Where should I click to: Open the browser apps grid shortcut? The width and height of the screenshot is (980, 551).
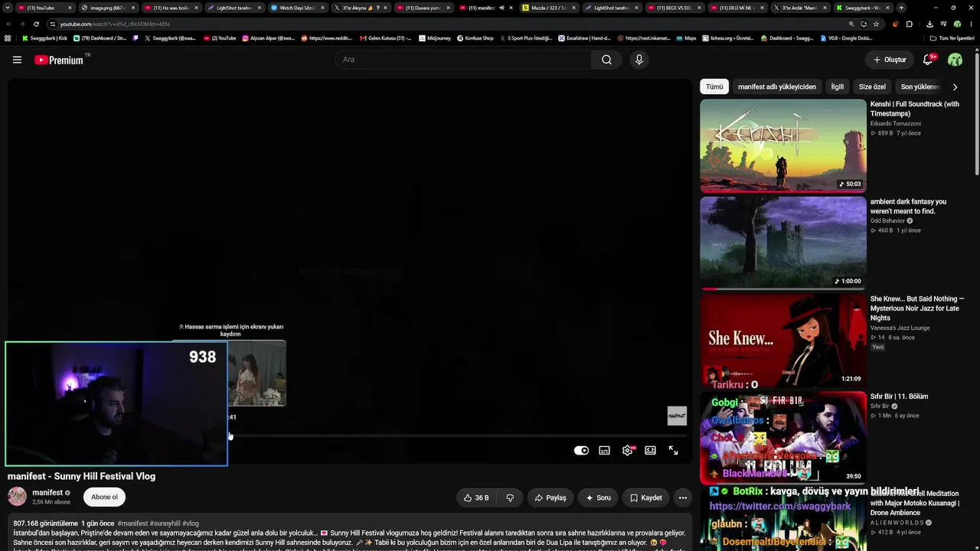[x=8, y=37]
